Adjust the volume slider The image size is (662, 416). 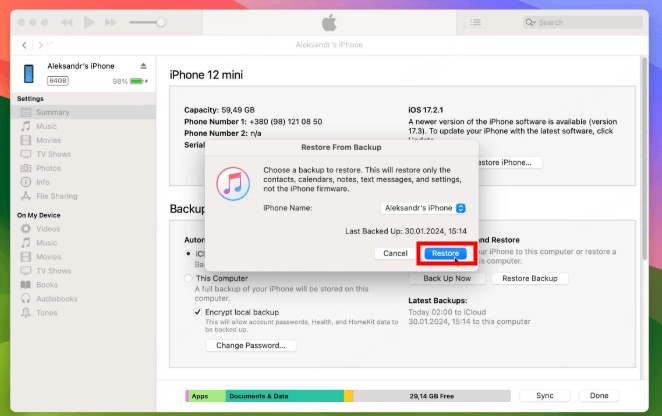[147, 22]
